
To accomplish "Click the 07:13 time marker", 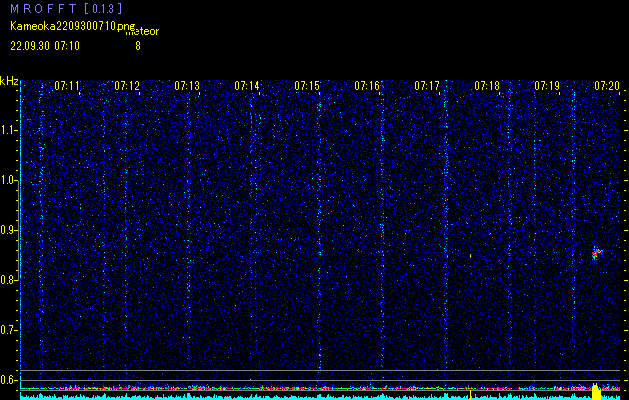I will [x=187, y=85].
